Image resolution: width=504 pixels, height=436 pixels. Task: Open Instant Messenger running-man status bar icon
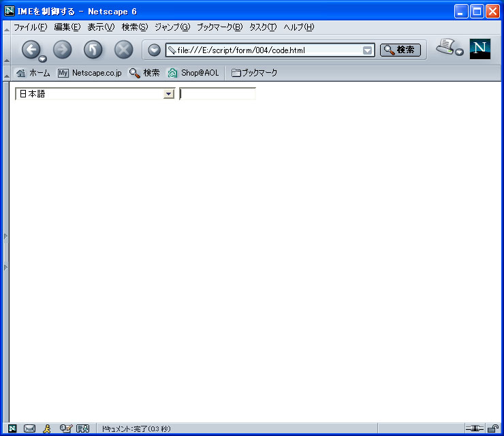click(47, 429)
